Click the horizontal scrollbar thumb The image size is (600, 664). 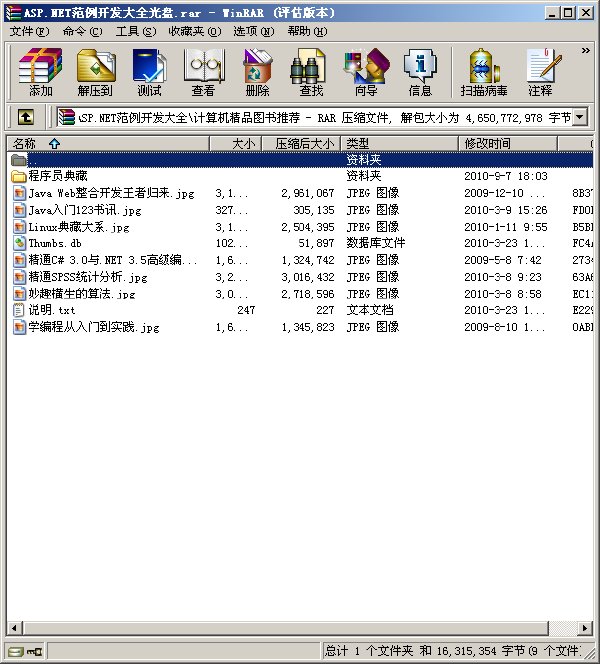coord(286,628)
